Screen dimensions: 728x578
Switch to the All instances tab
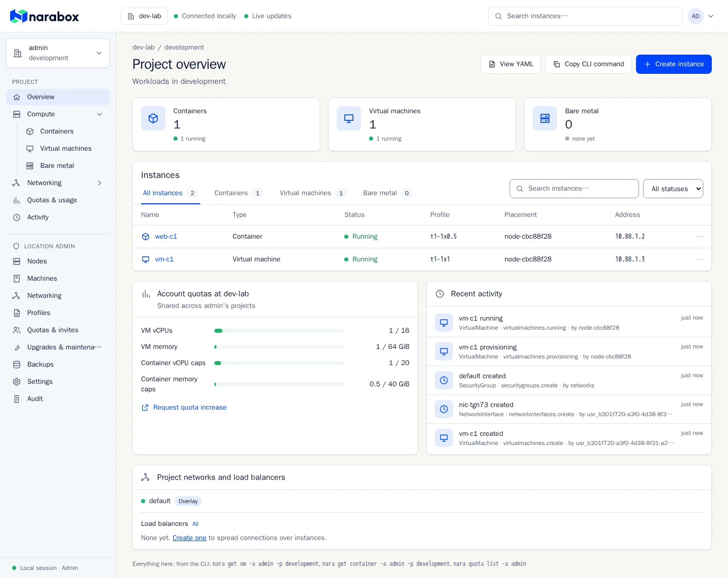click(x=170, y=193)
